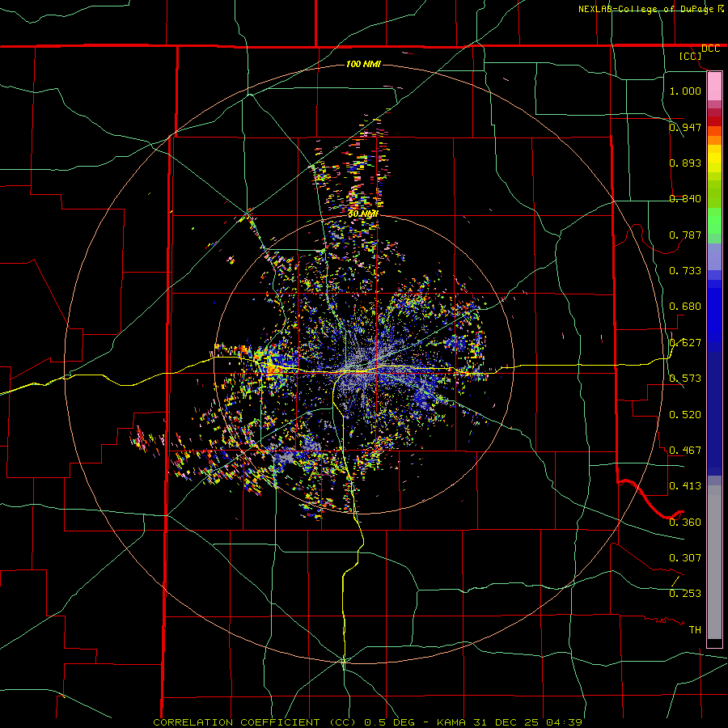Image resolution: width=728 pixels, height=728 pixels.
Task: Click the CORRELATION COEFFICIENT caption at bottom
Action: (x=367, y=722)
